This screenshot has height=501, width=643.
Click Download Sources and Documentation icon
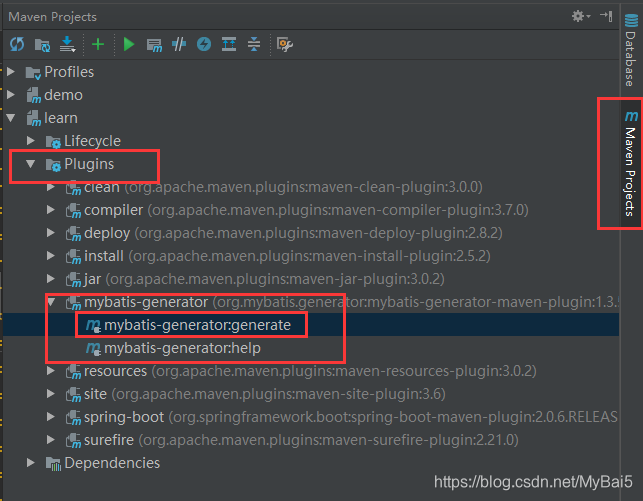pyautogui.click(x=67, y=44)
